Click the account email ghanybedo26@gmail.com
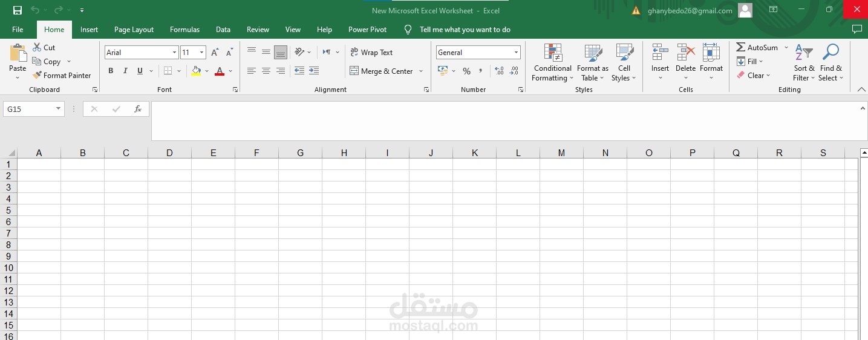Viewport: 868px width, 340px height. point(690,10)
